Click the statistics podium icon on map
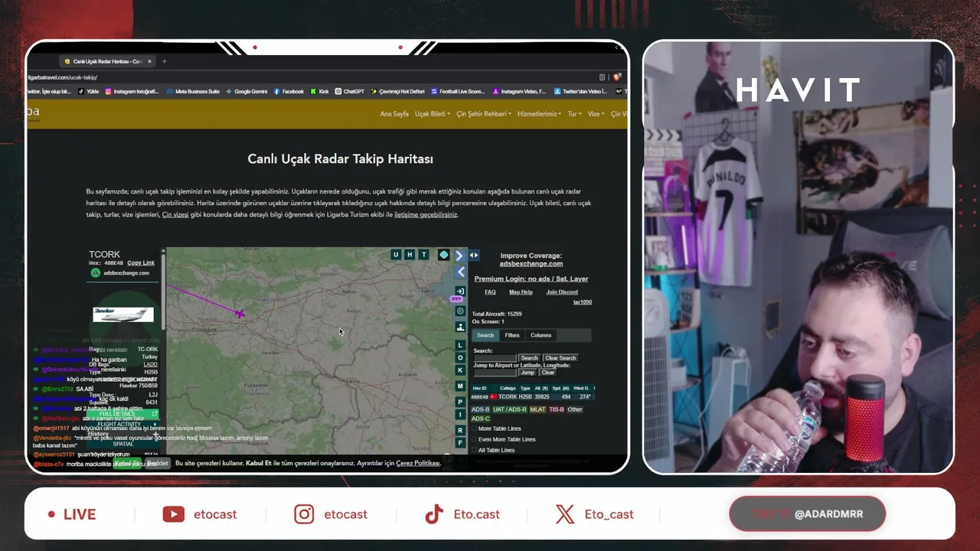The height and width of the screenshot is (551, 980). tap(460, 327)
